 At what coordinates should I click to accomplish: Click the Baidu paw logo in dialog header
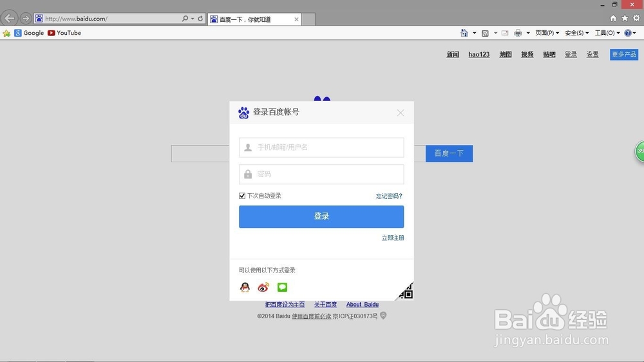point(243,112)
